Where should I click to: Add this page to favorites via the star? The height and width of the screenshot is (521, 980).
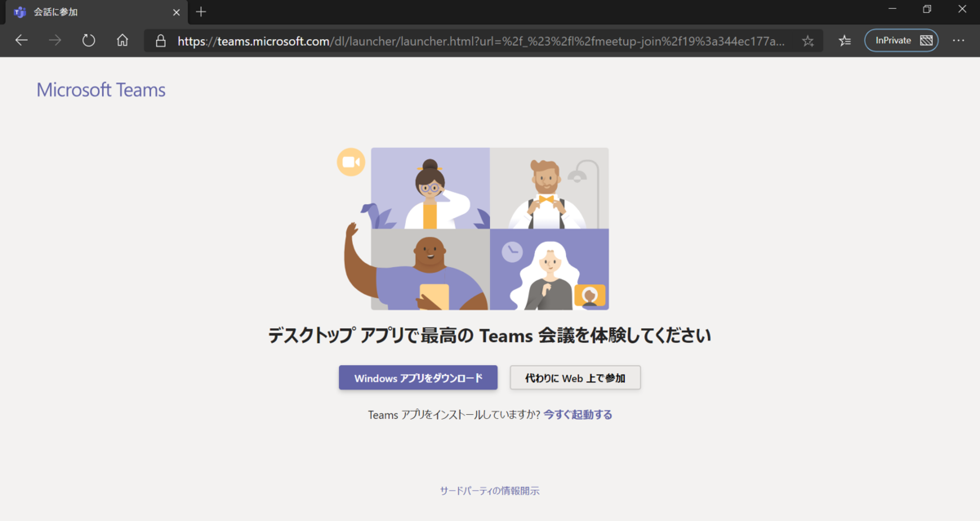pos(808,40)
